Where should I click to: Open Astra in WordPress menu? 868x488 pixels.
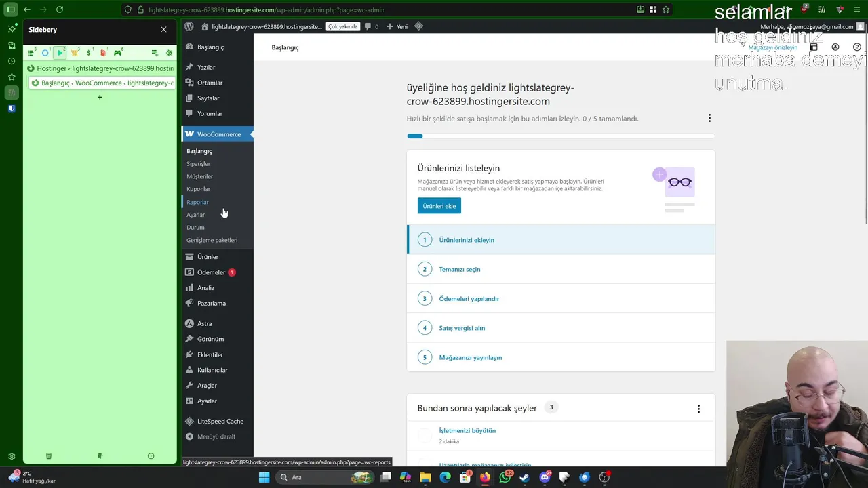[217, 324]
